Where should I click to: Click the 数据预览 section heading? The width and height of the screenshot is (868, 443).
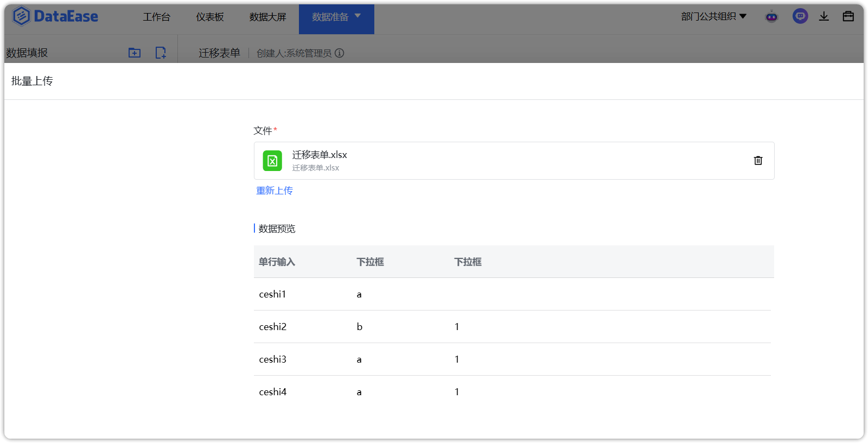(277, 229)
